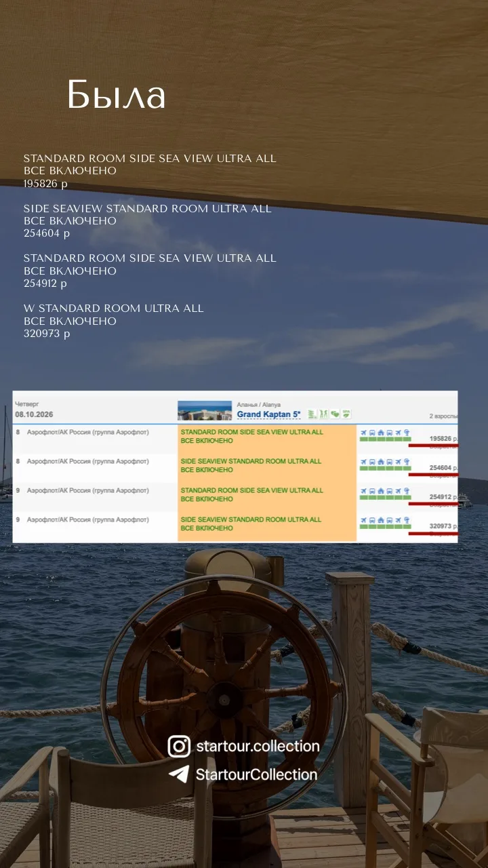Tap the Telegram paper plane icon
Image resolution: width=488 pixels, height=868 pixels.
point(179,774)
